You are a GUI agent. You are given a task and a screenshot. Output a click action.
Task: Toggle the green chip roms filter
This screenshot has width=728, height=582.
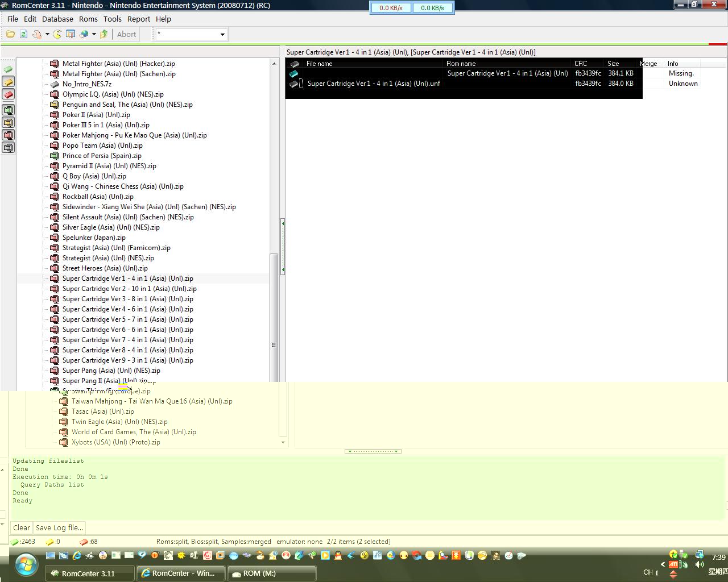tap(9, 69)
